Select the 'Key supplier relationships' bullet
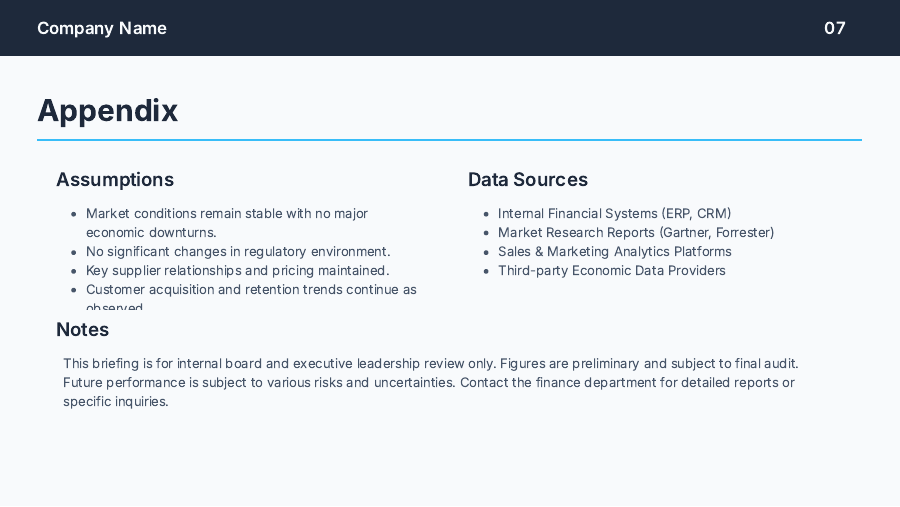This screenshot has height=507, width=900. pos(237,271)
